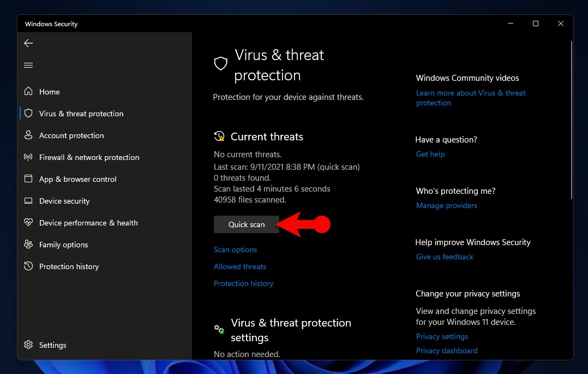Viewport: 588px width, 374px height.
Task: Click the Protection history clock icon in sidebar
Action: coord(28,266)
